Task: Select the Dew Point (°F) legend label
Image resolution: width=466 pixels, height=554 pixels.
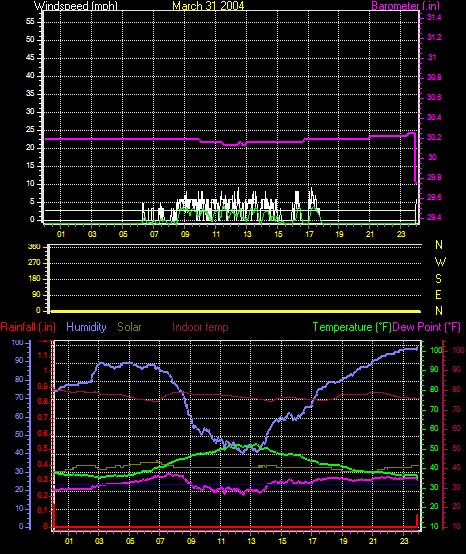Action: coord(426,327)
